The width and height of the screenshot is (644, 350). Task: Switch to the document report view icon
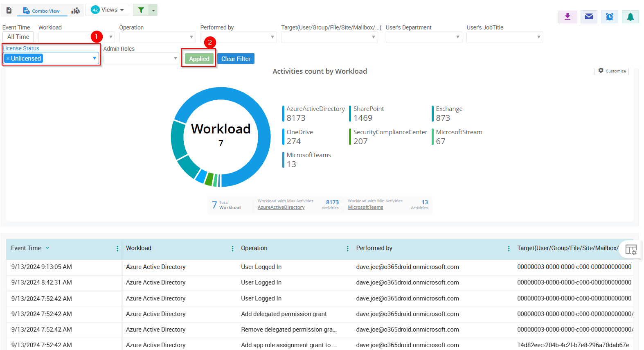coord(9,11)
